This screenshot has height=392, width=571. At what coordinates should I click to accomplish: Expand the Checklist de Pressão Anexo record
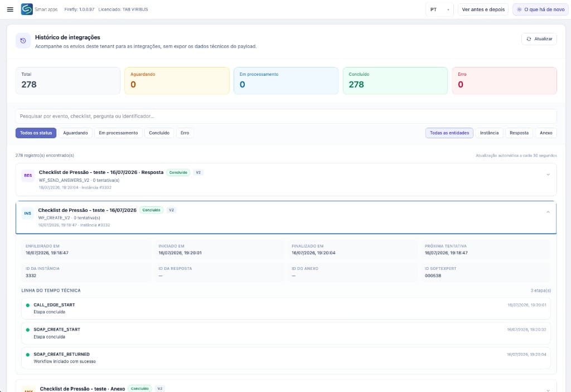(x=548, y=390)
